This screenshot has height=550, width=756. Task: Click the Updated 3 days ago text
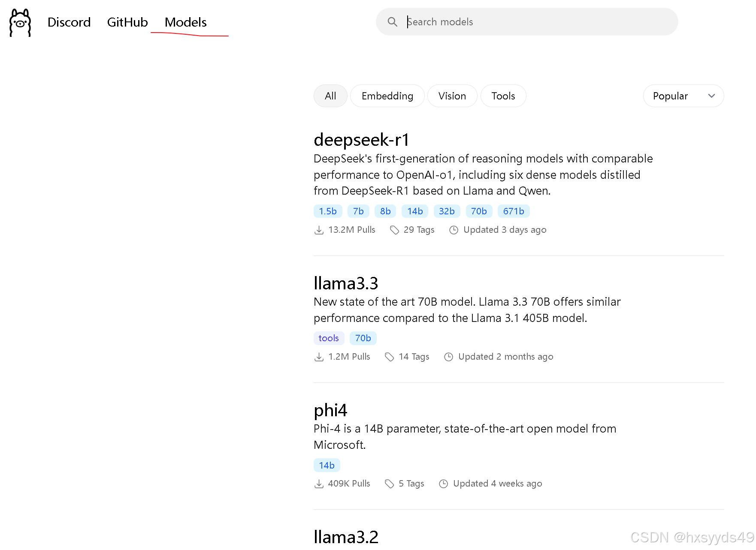point(505,230)
